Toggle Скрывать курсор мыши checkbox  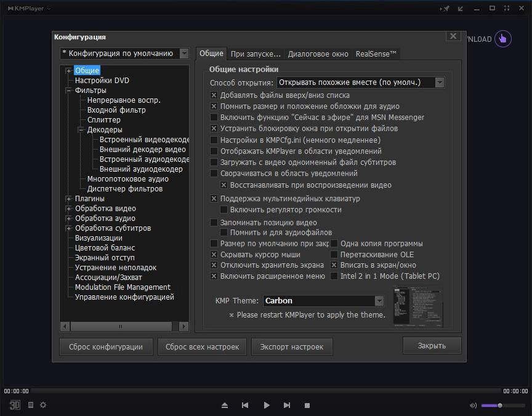pos(214,254)
